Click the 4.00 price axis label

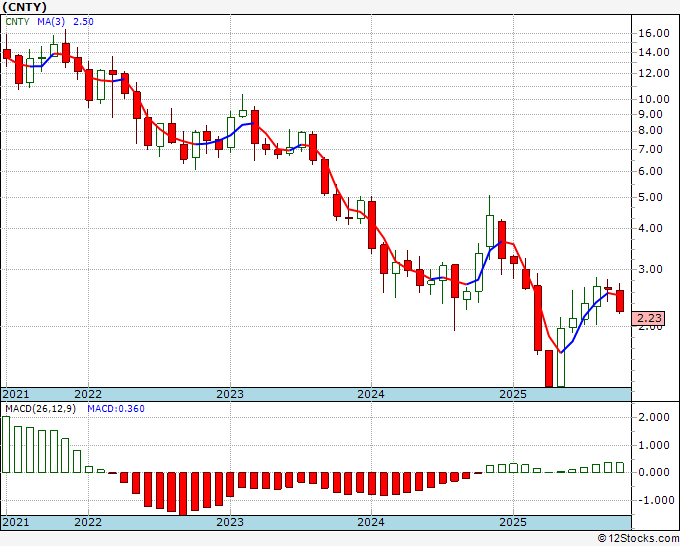651,228
